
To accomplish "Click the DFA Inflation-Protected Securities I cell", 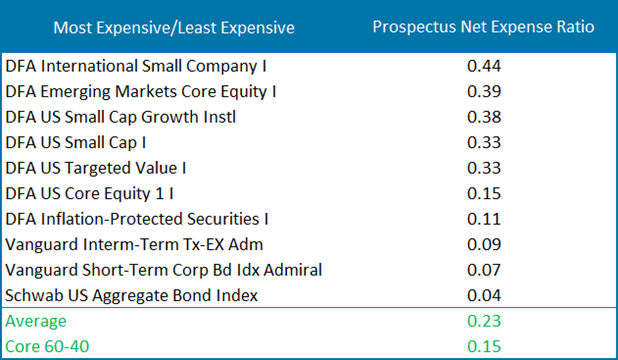I will click(x=136, y=219).
